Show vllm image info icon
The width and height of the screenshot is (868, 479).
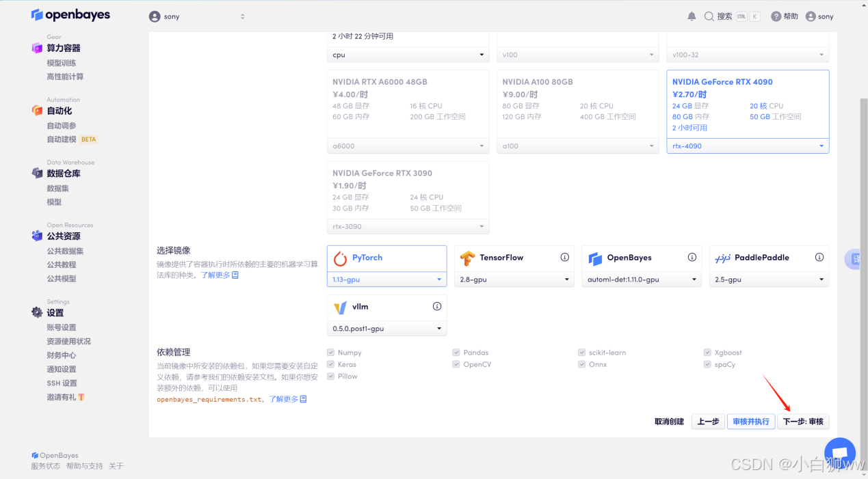click(437, 307)
